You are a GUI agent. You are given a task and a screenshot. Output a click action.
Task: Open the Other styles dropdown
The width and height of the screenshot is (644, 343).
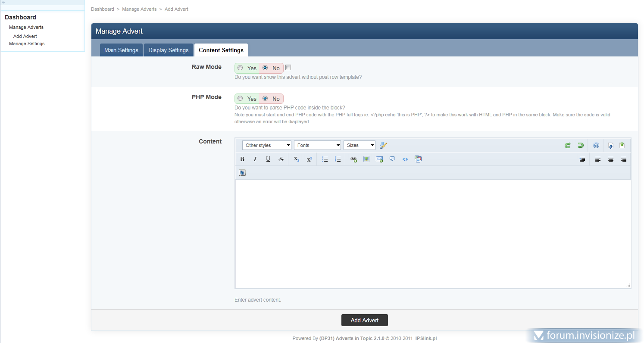coord(266,145)
